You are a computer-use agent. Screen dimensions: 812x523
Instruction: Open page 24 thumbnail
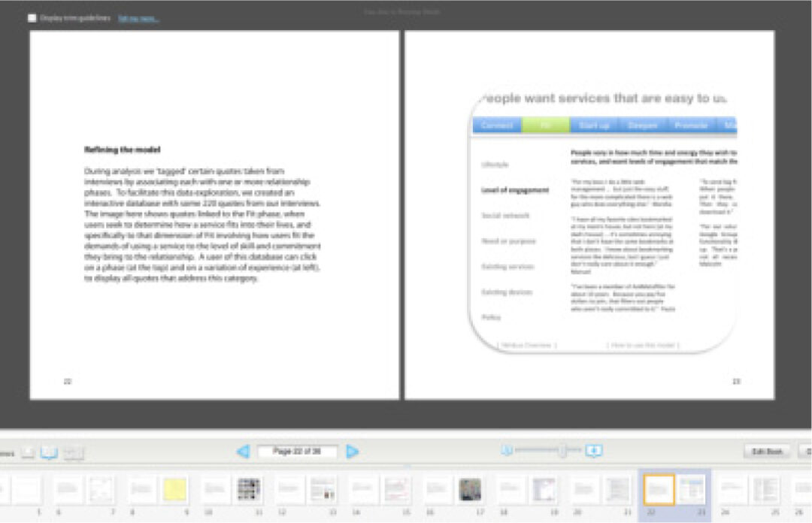point(732,489)
